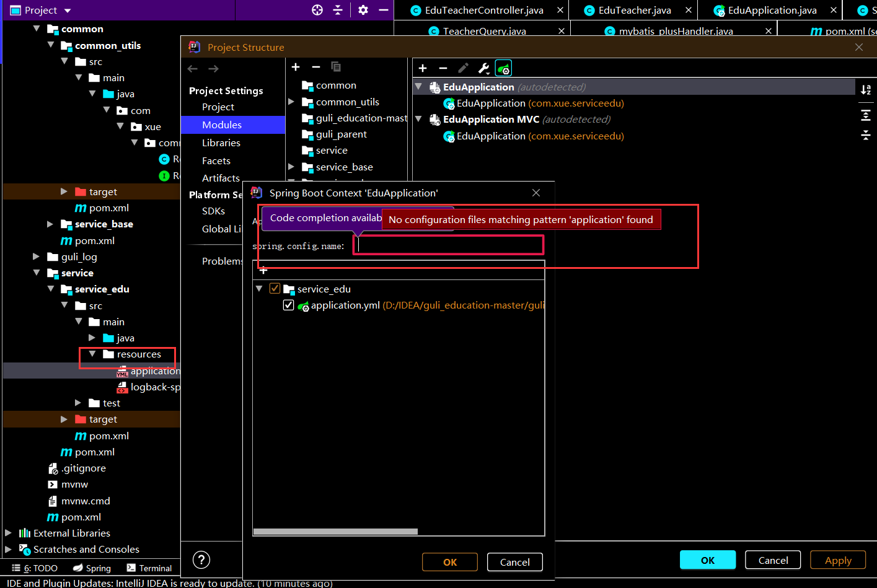Hide the Project tool window

[x=384, y=10]
